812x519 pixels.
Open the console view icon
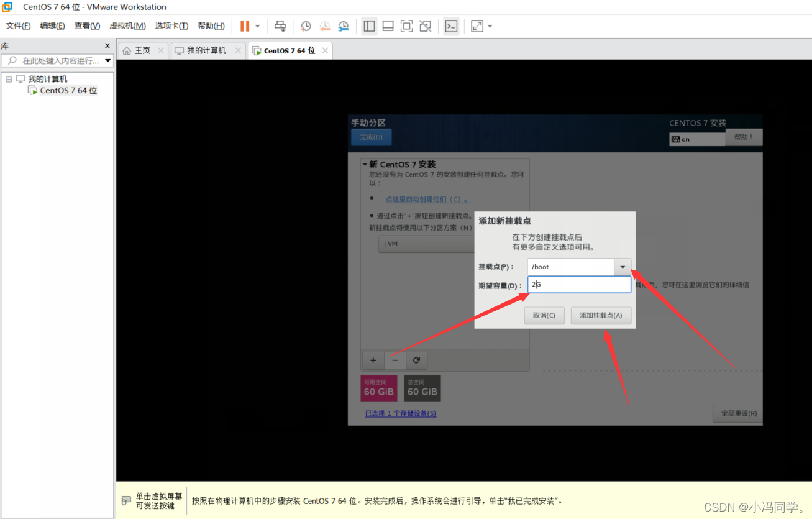pyautogui.click(x=452, y=26)
